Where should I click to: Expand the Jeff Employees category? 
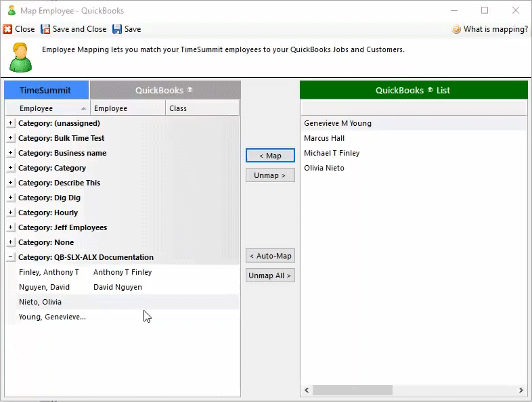tap(10, 227)
